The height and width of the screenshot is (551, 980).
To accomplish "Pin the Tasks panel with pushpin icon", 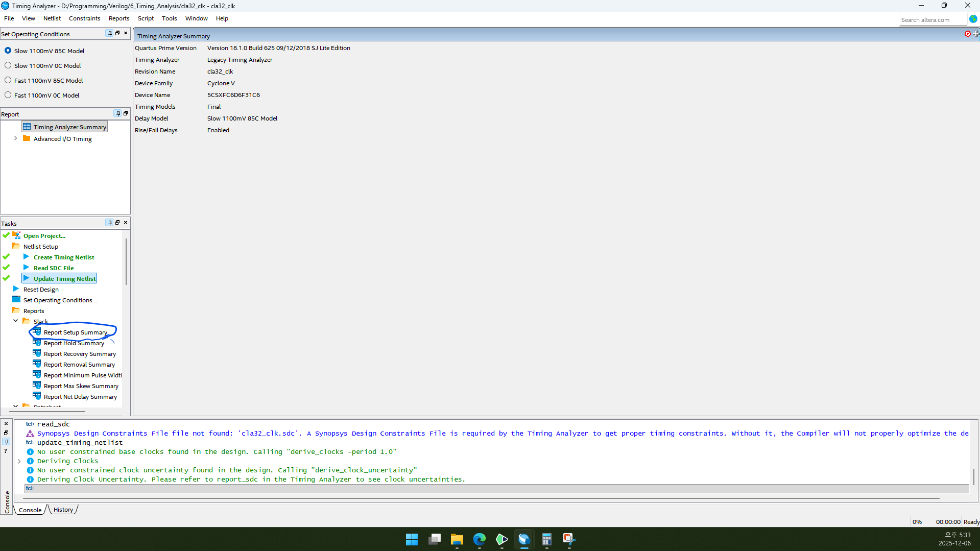I will tap(109, 223).
